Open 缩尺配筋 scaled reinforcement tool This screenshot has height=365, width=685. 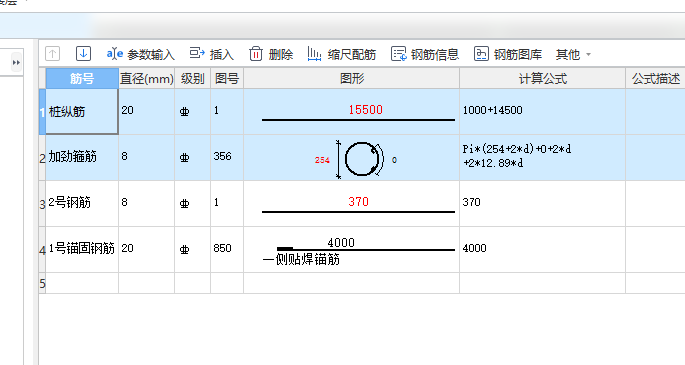pyautogui.click(x=342, y=54)
